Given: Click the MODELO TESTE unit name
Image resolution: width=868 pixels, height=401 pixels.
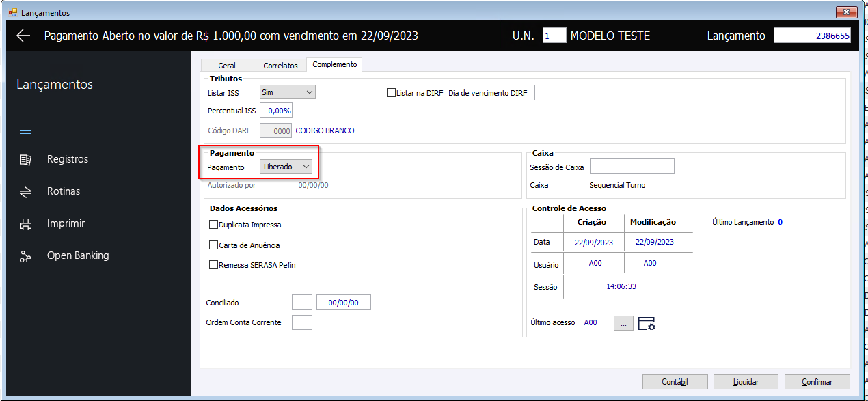Looking at the screenshot, I should (610, 36).
